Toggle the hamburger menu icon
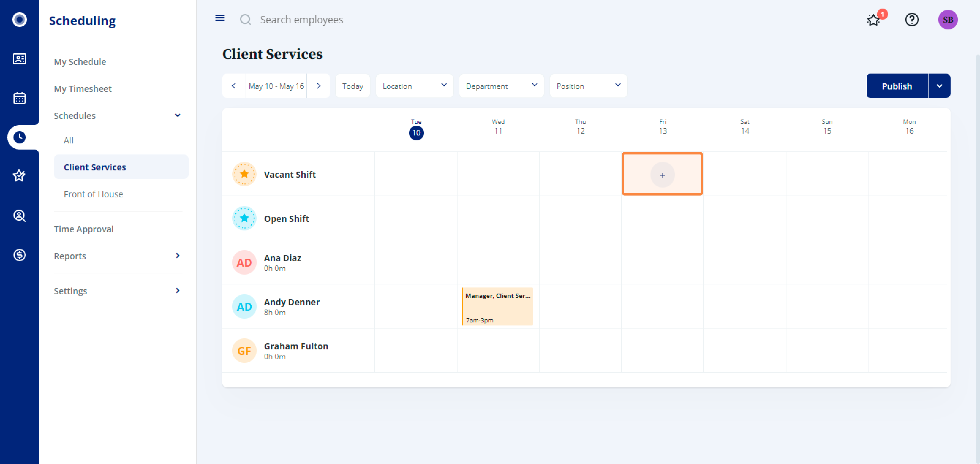This screenshot has width=980, height=464. pos(220,18)
